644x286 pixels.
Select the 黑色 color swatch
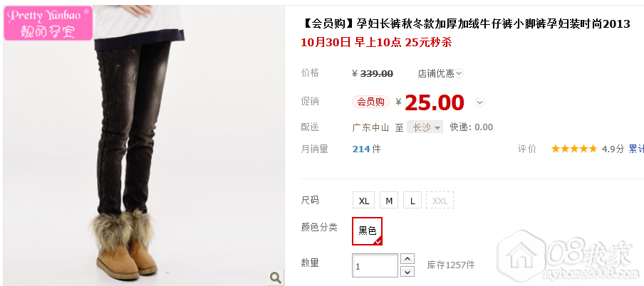point(367,231)
